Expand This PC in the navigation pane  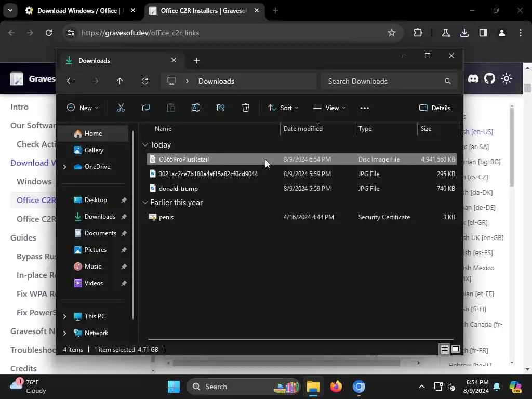pyautogui.click(x=64, y=316)
